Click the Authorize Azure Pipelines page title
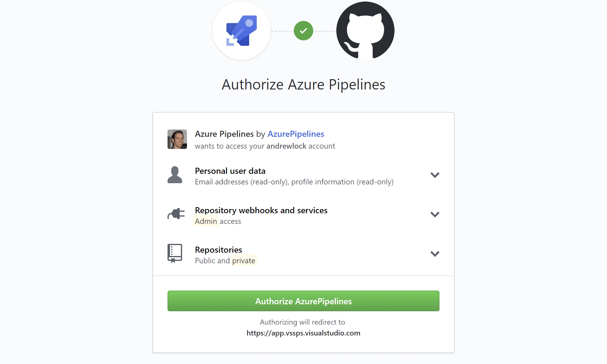The height and width of the screenshot is (364, 607). pos(303,85)
